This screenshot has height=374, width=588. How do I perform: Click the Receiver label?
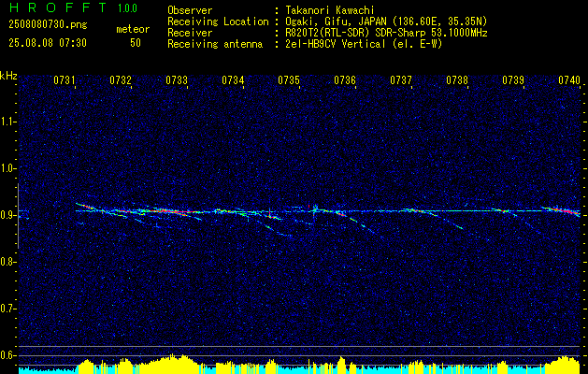click(x=190, y=33)
